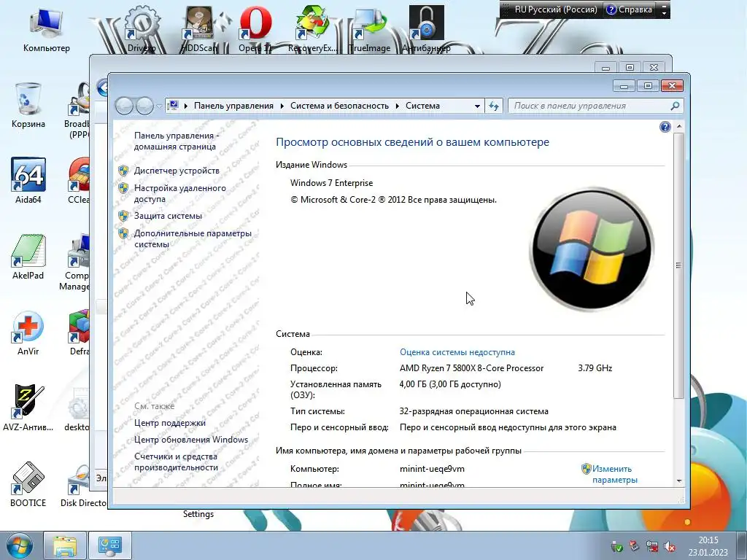The height and width of the screenshot is (560, 747).
Task: Click the help question mark icon in the System window
Action: click(x=665, y=127)
